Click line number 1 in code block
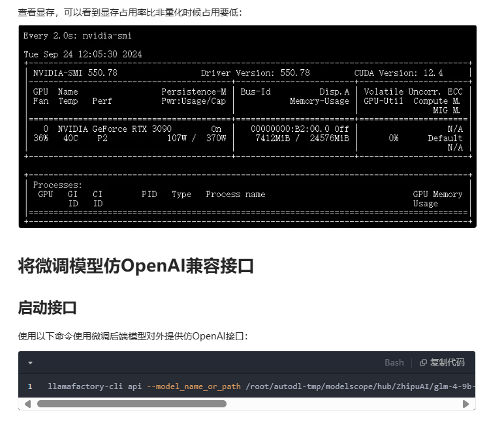 pos(30,386)
